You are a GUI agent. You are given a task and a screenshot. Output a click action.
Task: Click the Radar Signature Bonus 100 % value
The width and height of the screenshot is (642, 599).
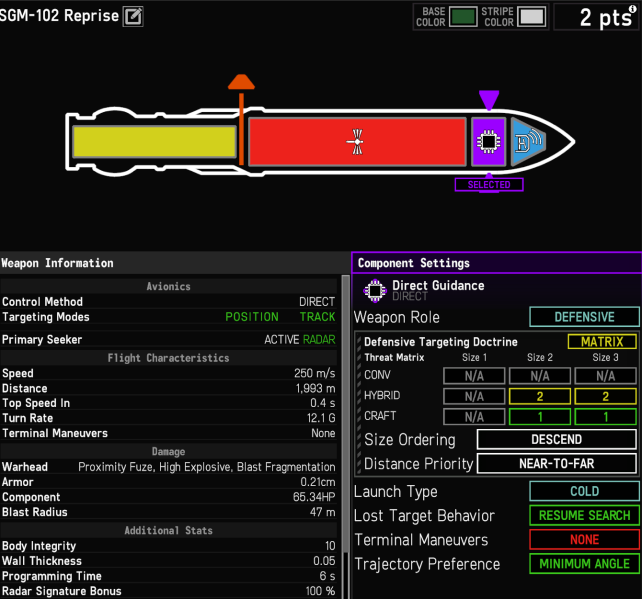point(320,591)
